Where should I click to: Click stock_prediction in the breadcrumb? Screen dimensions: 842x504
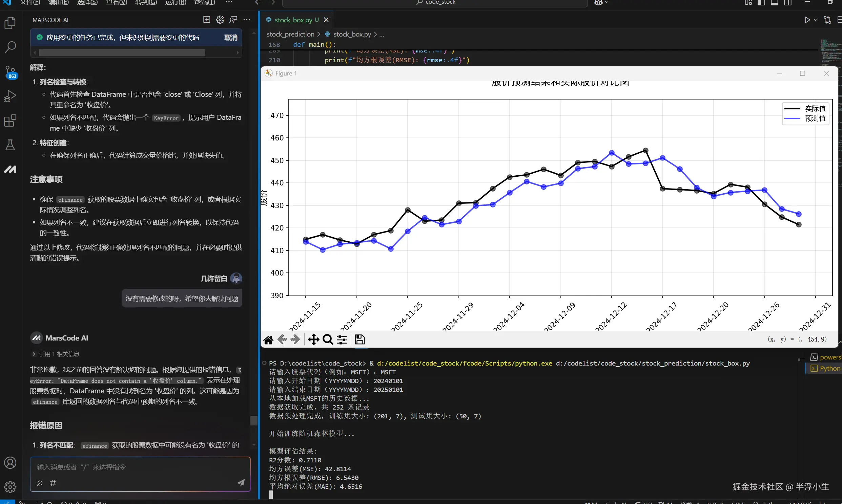[x=290, y=34]
